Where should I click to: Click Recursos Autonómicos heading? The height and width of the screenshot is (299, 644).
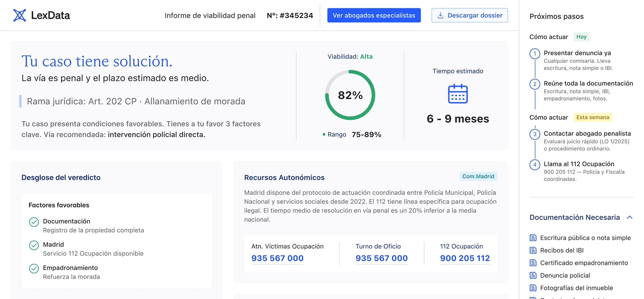[284, 178]
